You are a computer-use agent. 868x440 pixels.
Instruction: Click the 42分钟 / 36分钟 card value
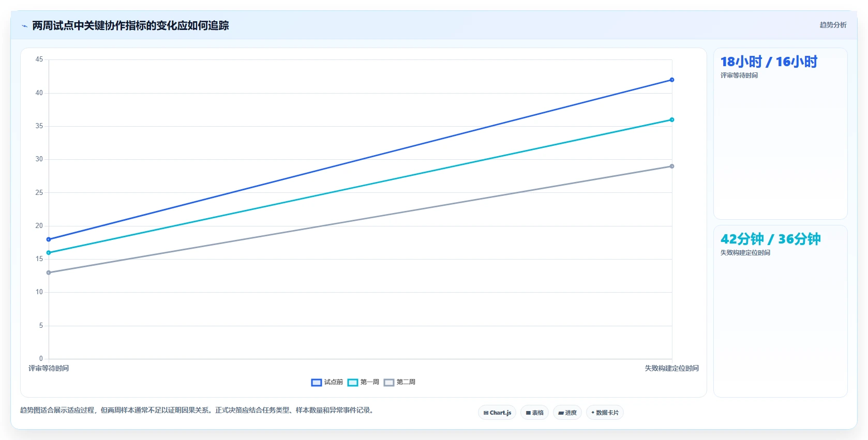[770, 239]
